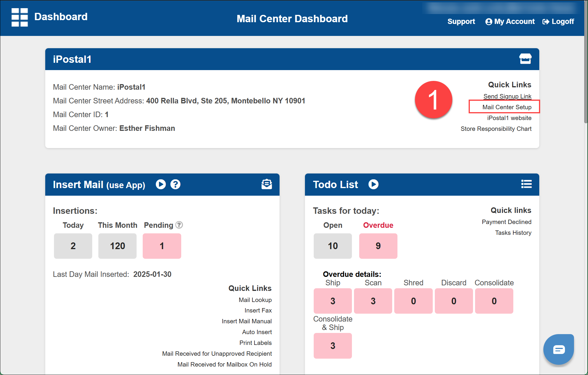Open the Mail Lookup quick link
This screenshot has height=375, width=588.
point(255,300)
